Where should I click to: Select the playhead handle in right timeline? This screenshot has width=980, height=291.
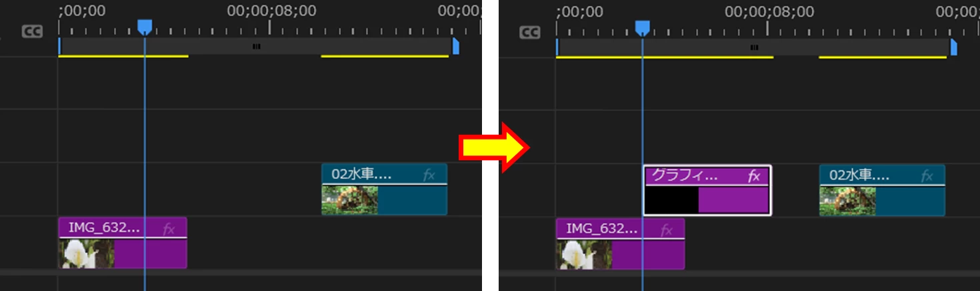(643, 27)
